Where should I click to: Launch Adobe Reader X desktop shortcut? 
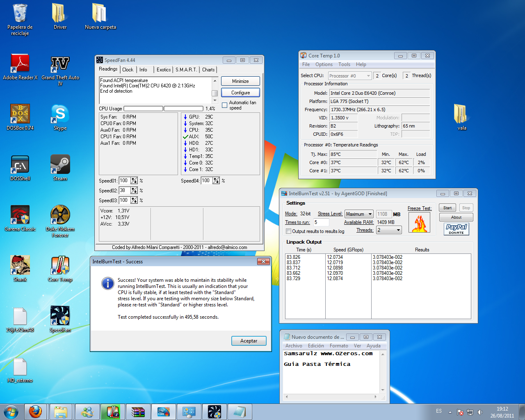tap(20, 67)
